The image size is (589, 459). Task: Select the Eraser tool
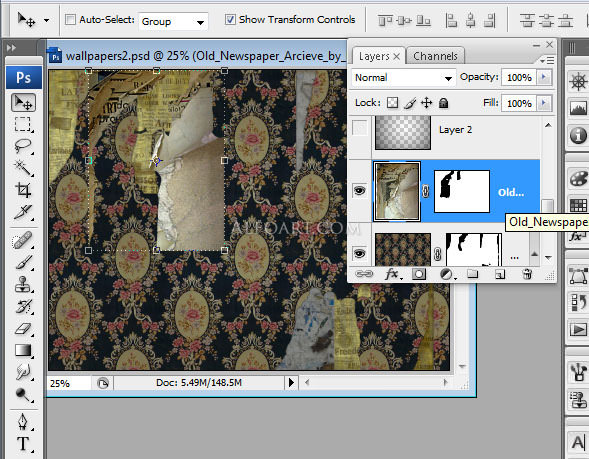23,328
